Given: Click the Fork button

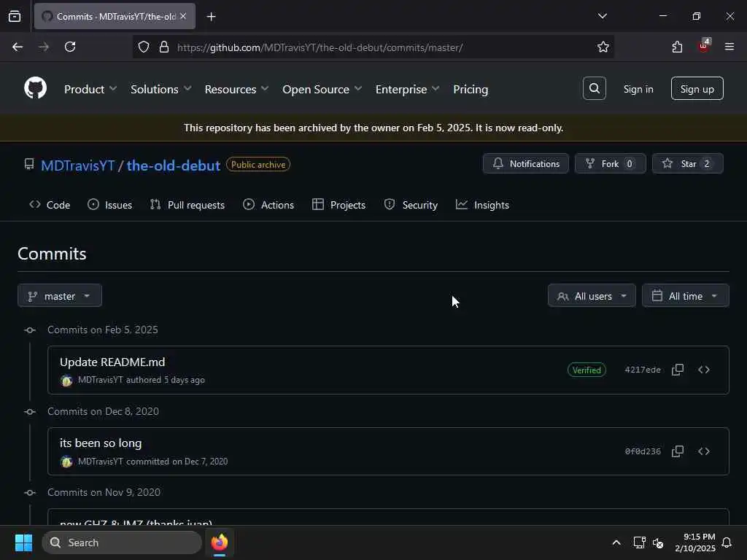Looking at the screenshot, I should [611, 163].
